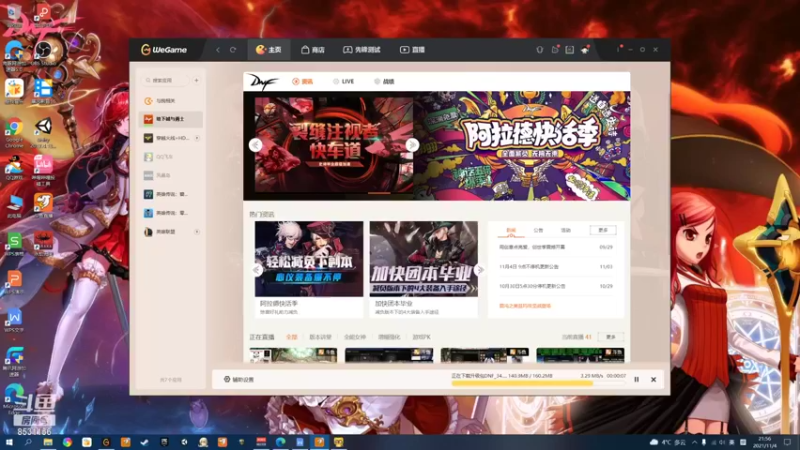Open Microsoft Edge from the taskbar
This screenshot has height=450, width=800.
[281, 442]
